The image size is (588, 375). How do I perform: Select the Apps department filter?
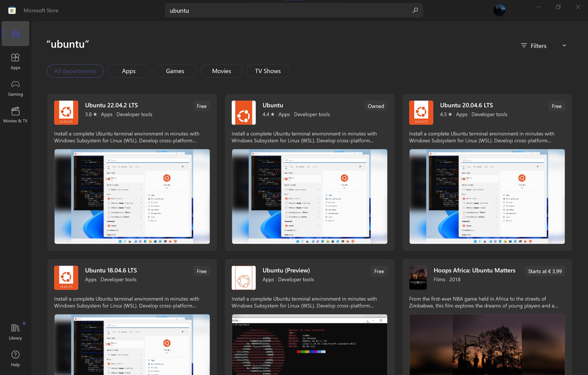pos(129,71)
